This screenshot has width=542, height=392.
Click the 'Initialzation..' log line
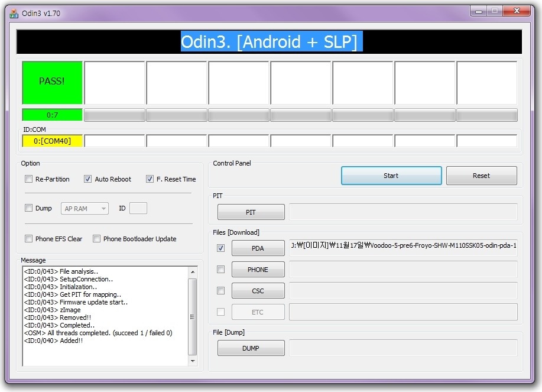tap(60, 287)
